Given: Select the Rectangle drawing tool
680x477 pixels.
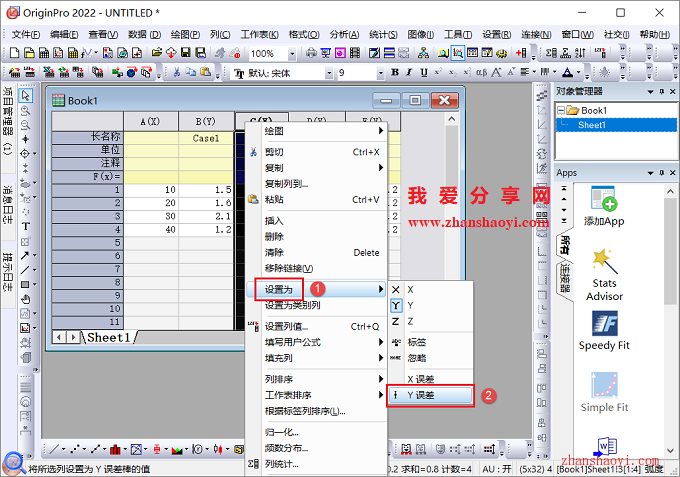Looking at the screenshot, I should 25,284.
